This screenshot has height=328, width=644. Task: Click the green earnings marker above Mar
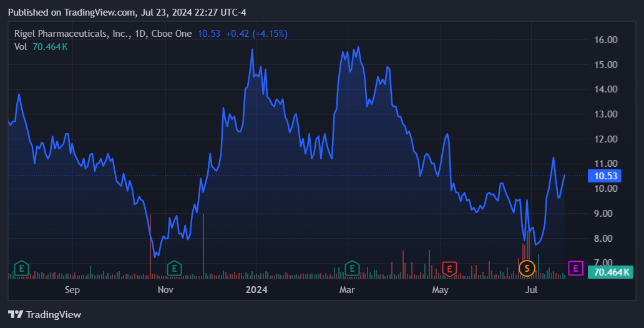(x=352, y=269)
